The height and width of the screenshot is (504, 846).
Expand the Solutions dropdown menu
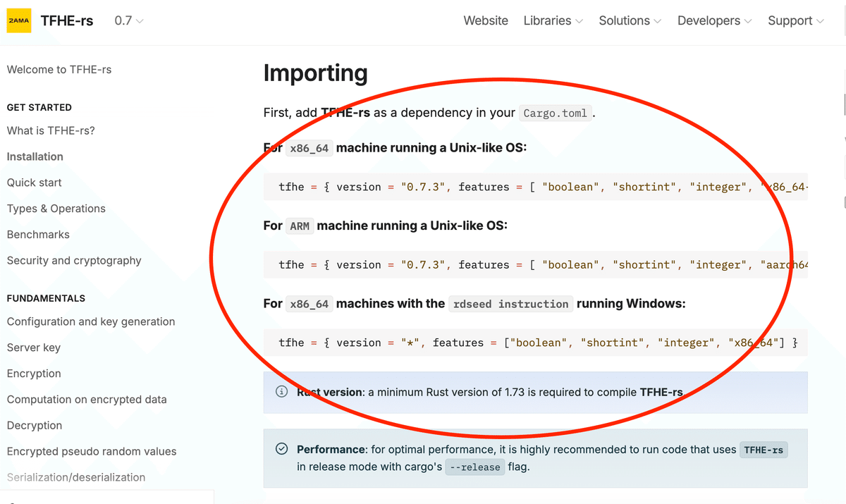(x=630, y=21)
